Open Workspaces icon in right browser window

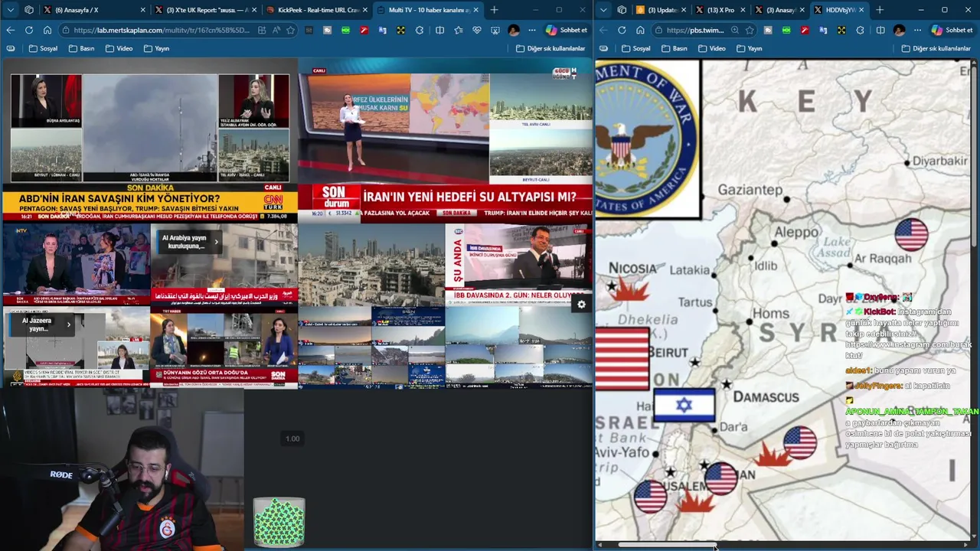(x=622, y=10)
